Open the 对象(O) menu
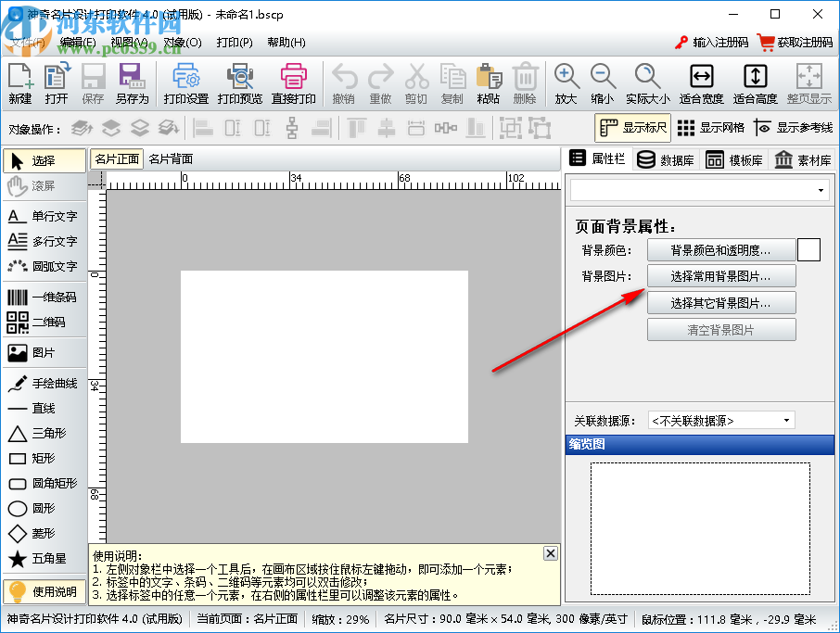840x633 pixels. 183,43
